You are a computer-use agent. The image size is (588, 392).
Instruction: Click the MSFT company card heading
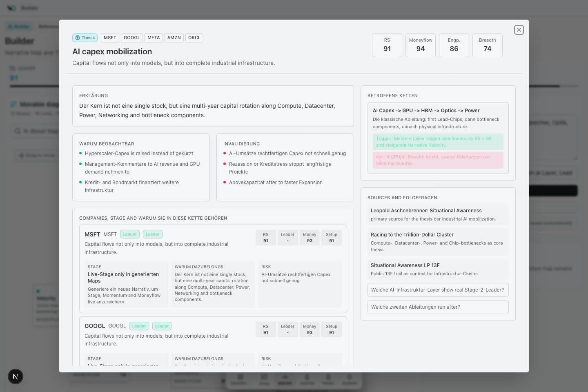[x=92, y=234]
